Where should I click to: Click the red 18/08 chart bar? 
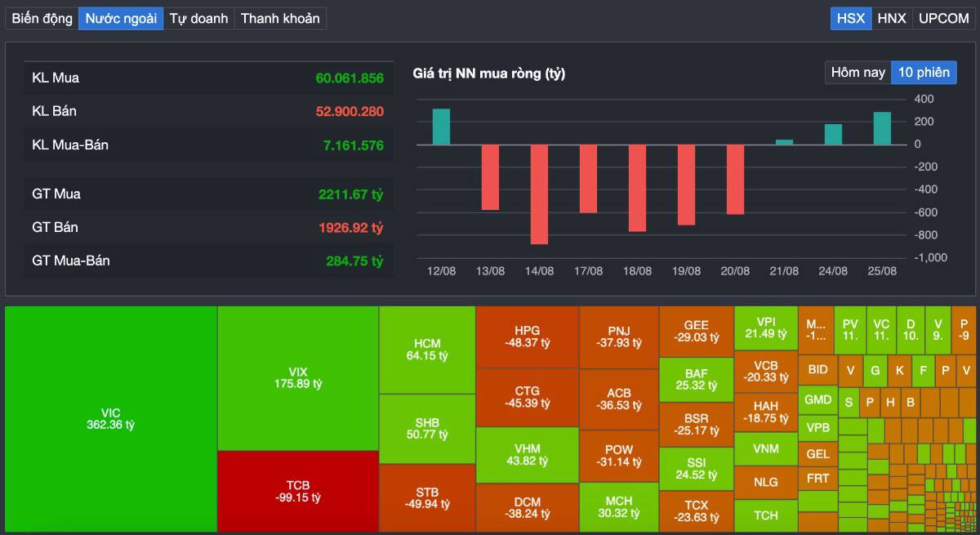tap(637, 188)
